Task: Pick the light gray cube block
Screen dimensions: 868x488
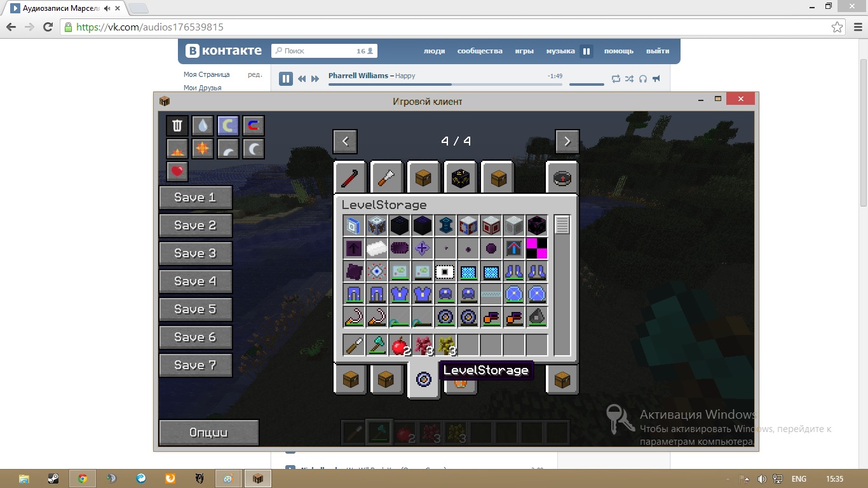Action: pos(514,225)
